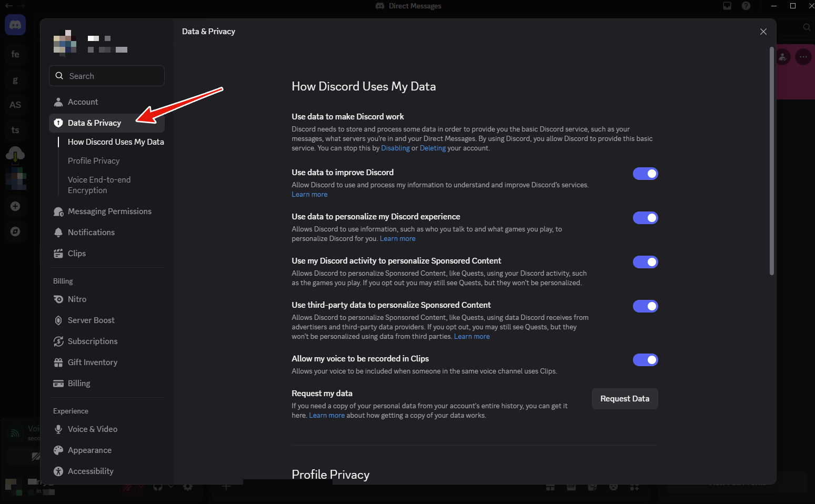The height and width of the screenshot is (504, 815).
Task: Click the Data & Privacy shield icon
Action: pyautogui.click(x=58, y=123)
